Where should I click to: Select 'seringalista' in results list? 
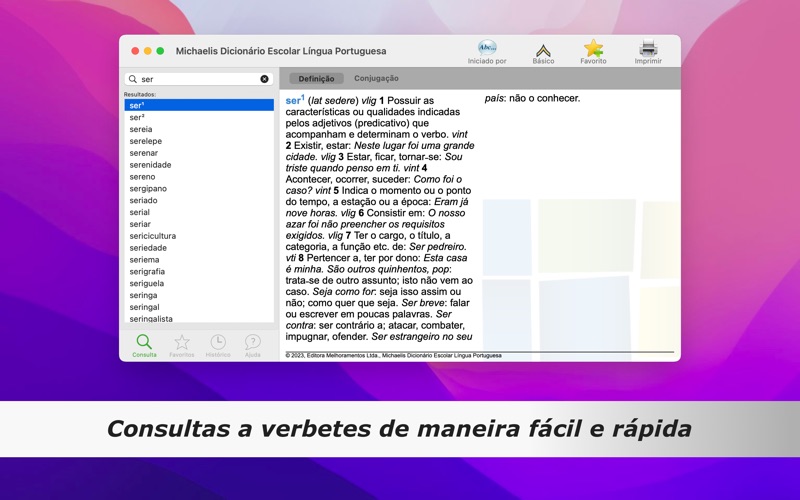[x=199, y=318]
